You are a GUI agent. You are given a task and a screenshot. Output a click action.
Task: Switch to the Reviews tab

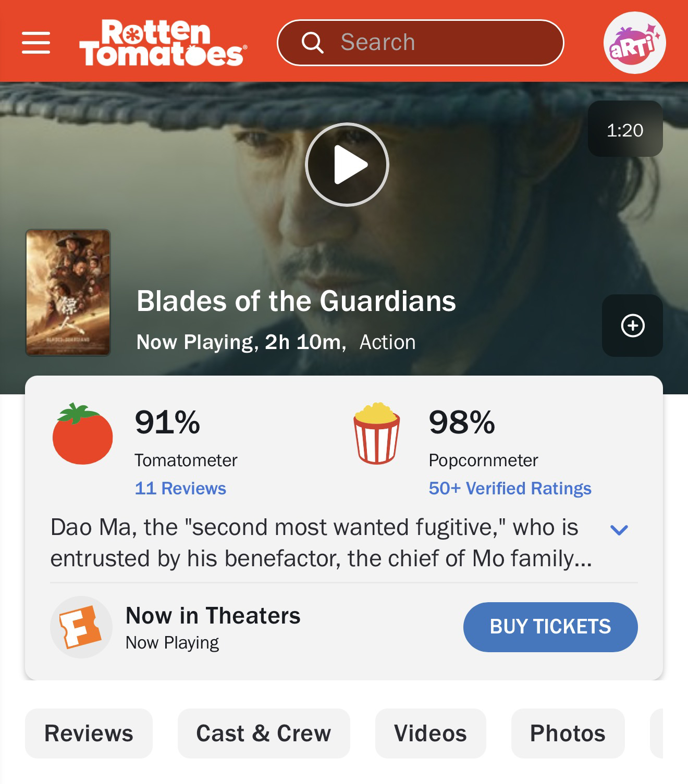(x=89, y=733)
